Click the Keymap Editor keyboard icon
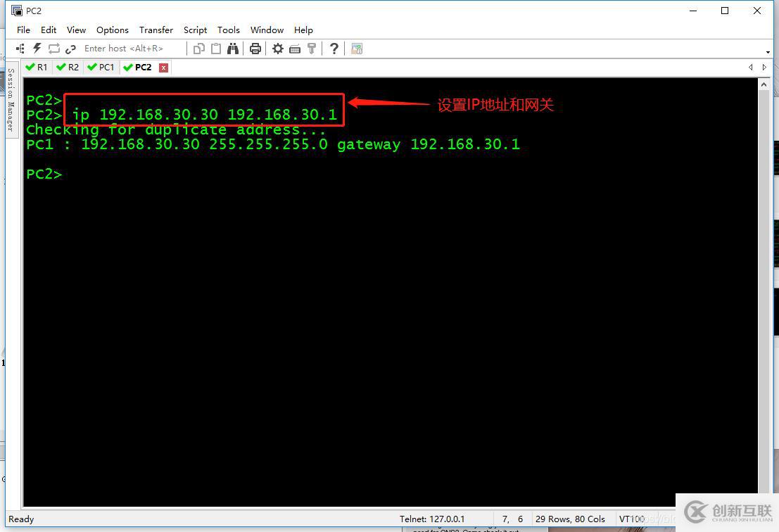The height and width of the screenshot is (532, 779). (295, 49)
